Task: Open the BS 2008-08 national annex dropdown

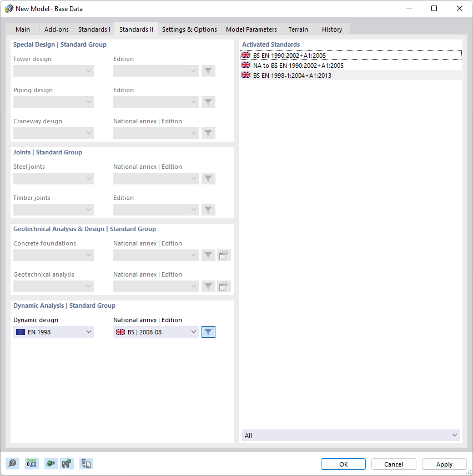Action: point(155,332)
